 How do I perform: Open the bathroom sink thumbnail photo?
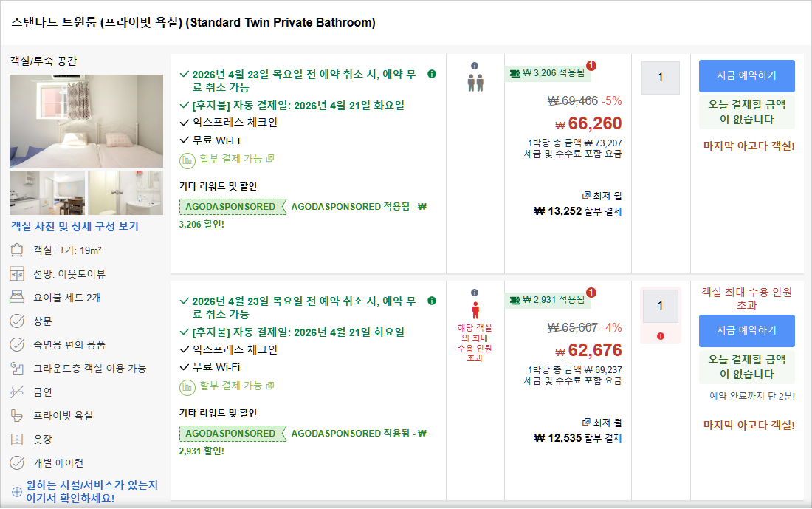[x=125, y=193]
